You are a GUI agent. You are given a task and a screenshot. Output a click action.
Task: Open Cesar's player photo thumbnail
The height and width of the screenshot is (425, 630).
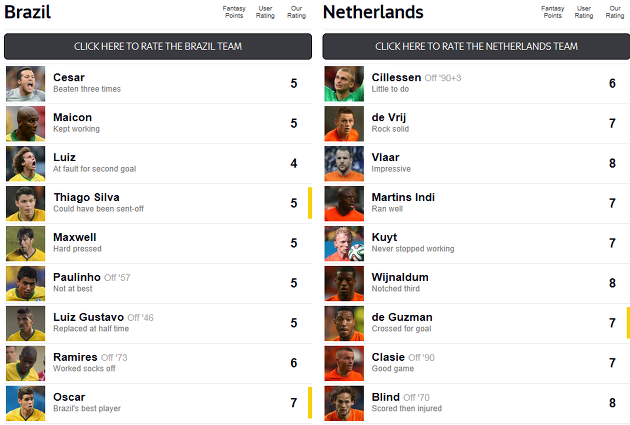pos(25,84)
